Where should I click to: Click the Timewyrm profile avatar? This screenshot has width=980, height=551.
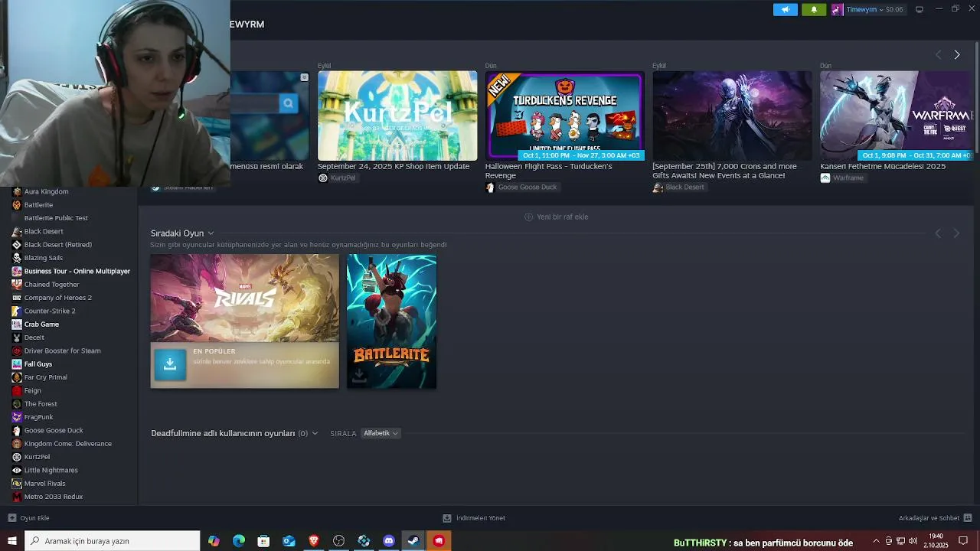(837, 9)
